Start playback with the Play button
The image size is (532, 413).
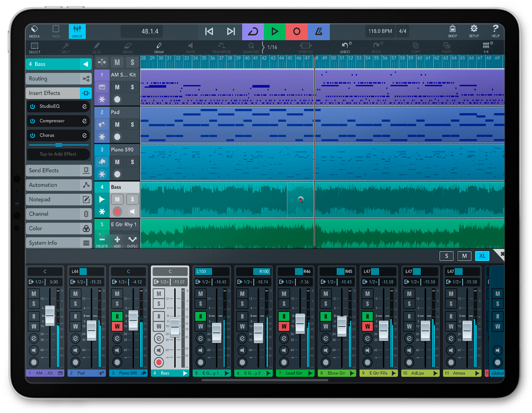(275, 32)
